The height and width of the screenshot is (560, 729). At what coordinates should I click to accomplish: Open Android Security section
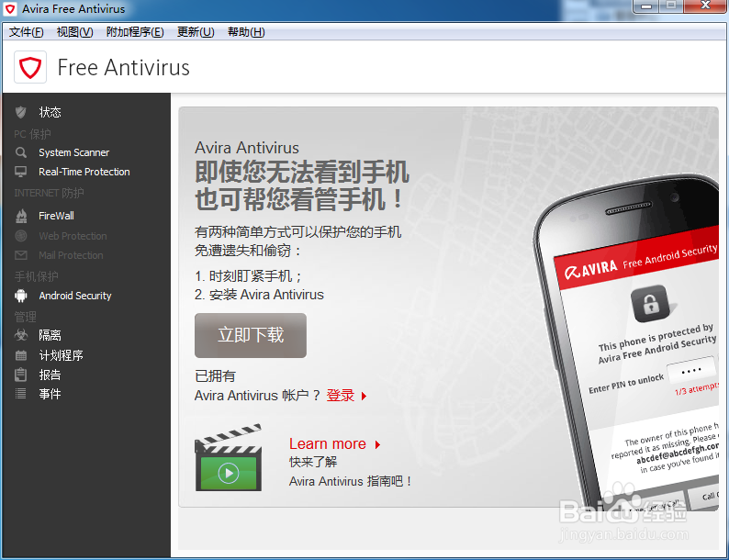75,296
